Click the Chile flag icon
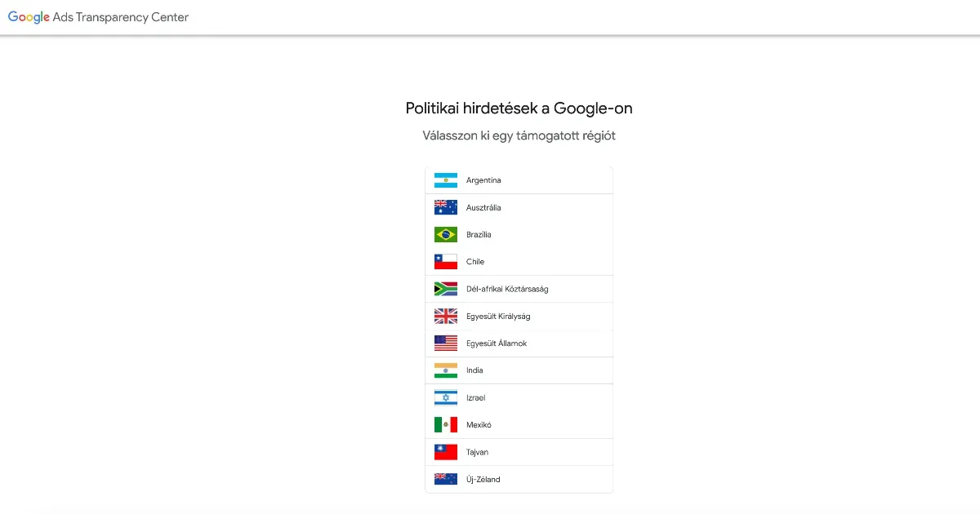 [445, 262]
